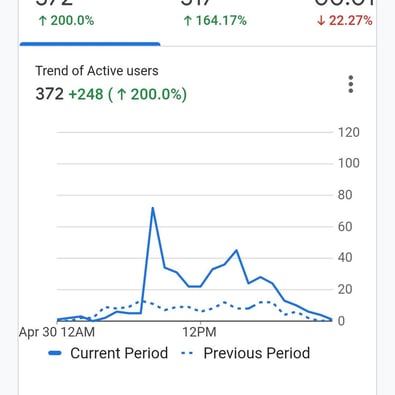This screenshot has height=395, width=395.
Task: Click the highest peak of the current period line
Action: click(153, 208)
